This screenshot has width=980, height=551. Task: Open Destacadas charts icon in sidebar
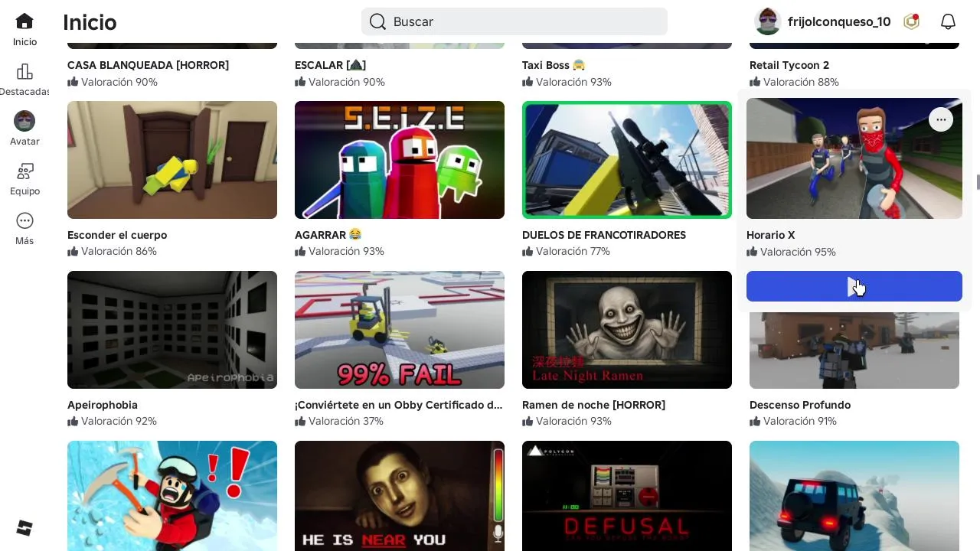pos(24,72)
